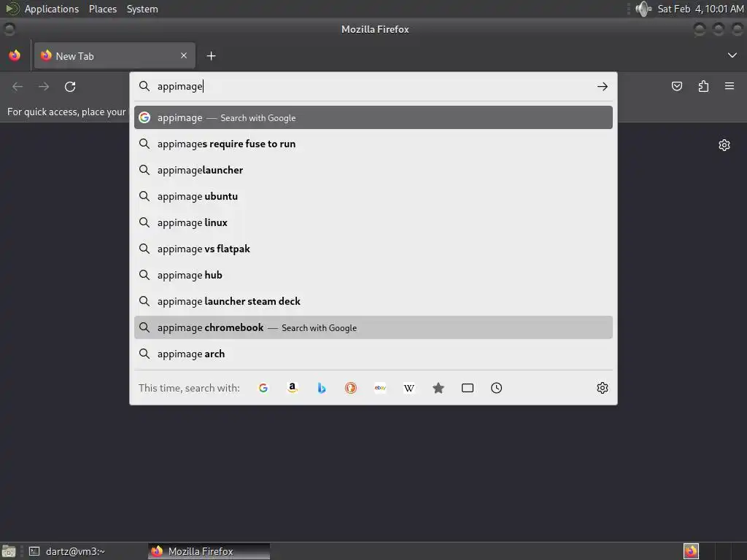Choose suggestion 'appimage hub'
This screenshot has height=560, width=747.
pos(373,275)
